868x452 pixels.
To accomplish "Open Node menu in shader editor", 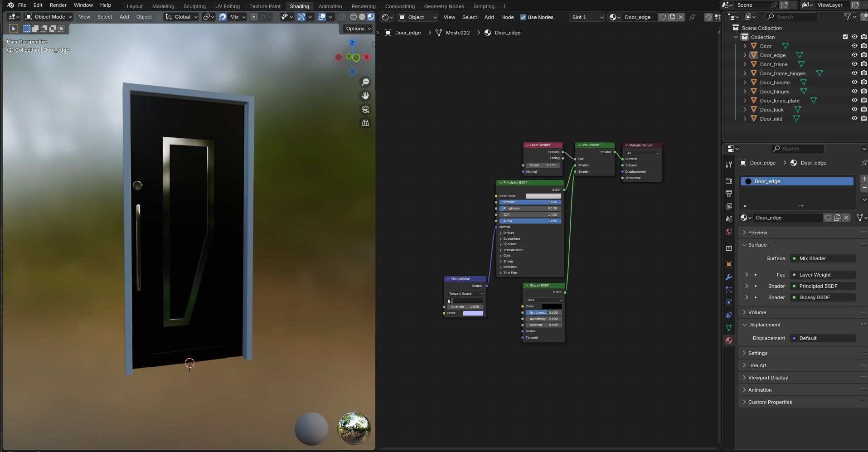I will click(x=507, y=17).
